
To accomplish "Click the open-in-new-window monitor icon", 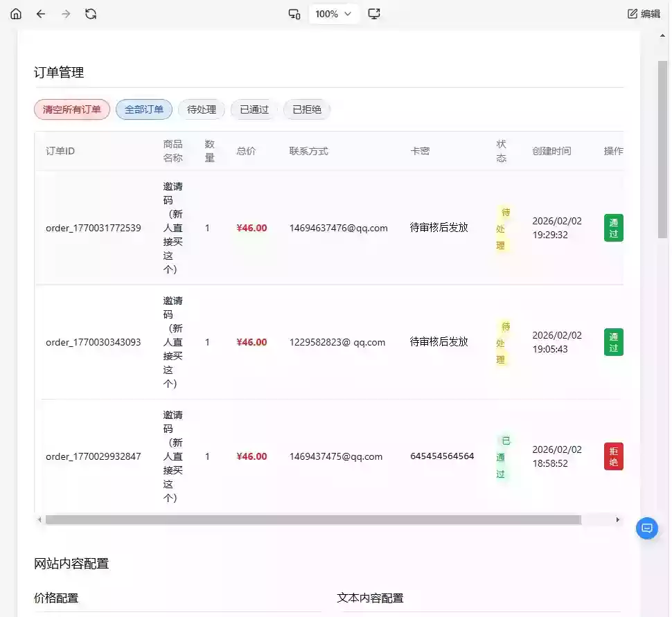I will pyautogui.click(x=374, y=13).
